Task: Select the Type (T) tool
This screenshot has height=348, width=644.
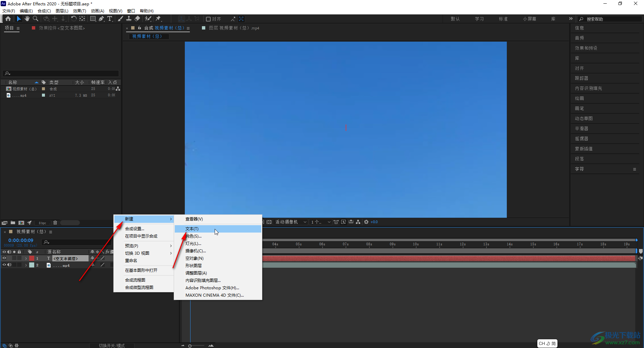Action: coord(110,19)
